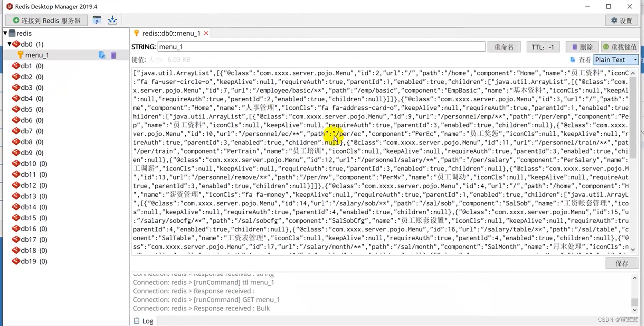Click the value editor scrollbar down arrow
Screen dimensions: 644x326
pos(633,249)
